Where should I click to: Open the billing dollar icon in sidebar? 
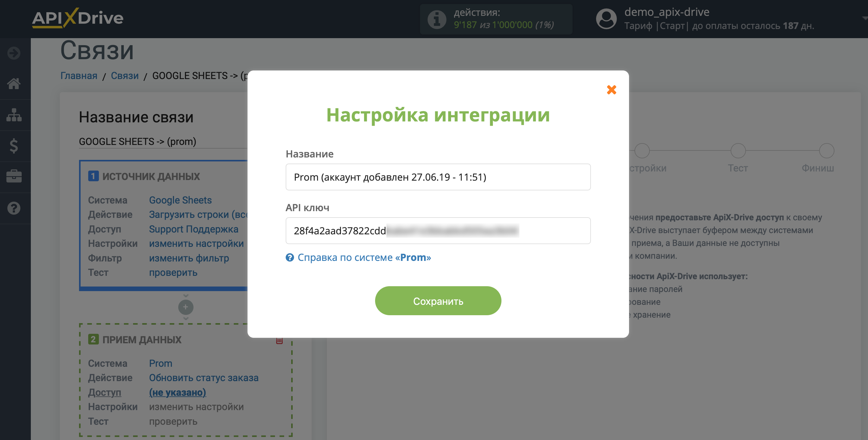point(14,146)
